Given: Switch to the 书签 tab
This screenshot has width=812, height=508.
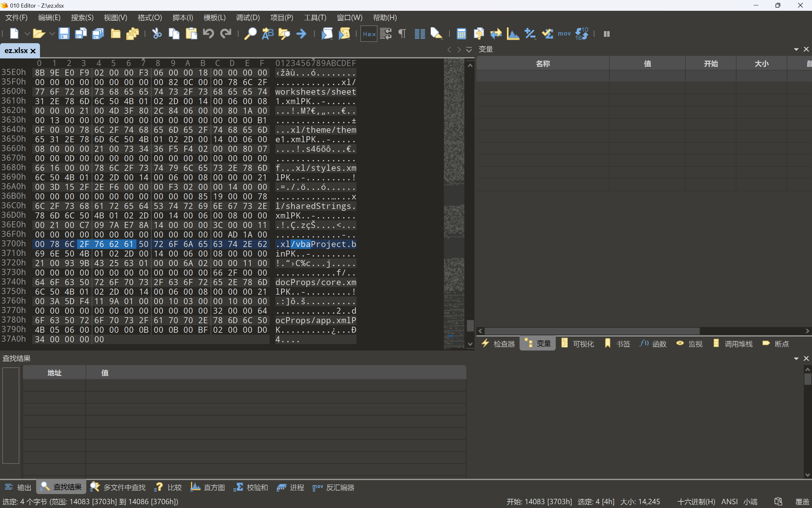Looking at the screenshot, I should point(617,344).
